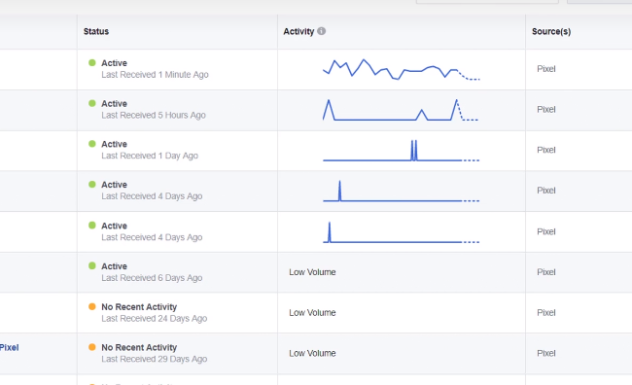632x385 pixels.
Task: Sort by the Source(s) column header
Action: pyautogui.click(x=551, y=31)
